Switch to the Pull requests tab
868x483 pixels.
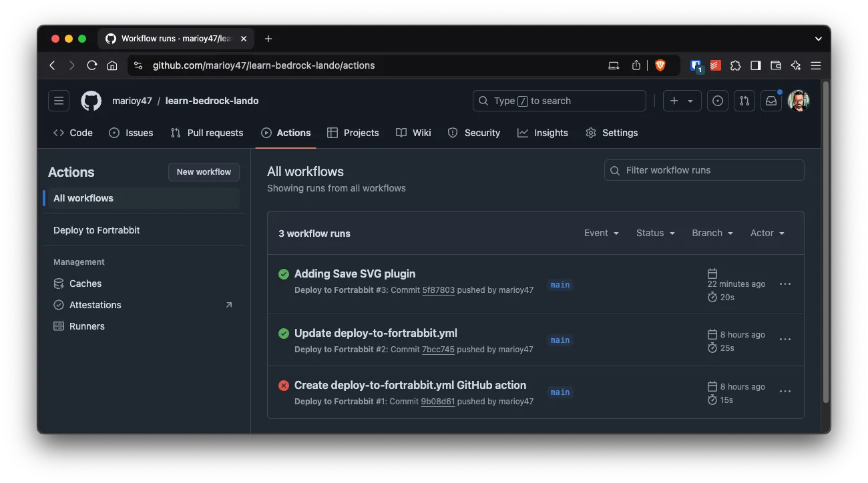tap(207, 133)
